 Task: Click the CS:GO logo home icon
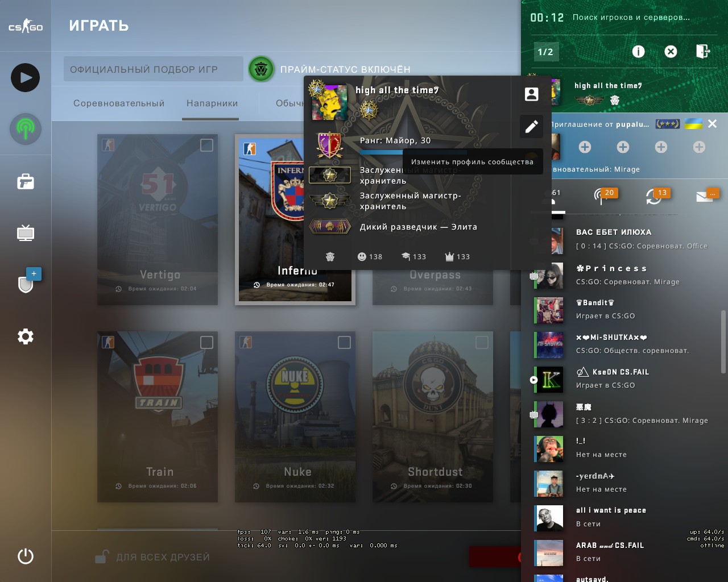(x=26, y=26)
